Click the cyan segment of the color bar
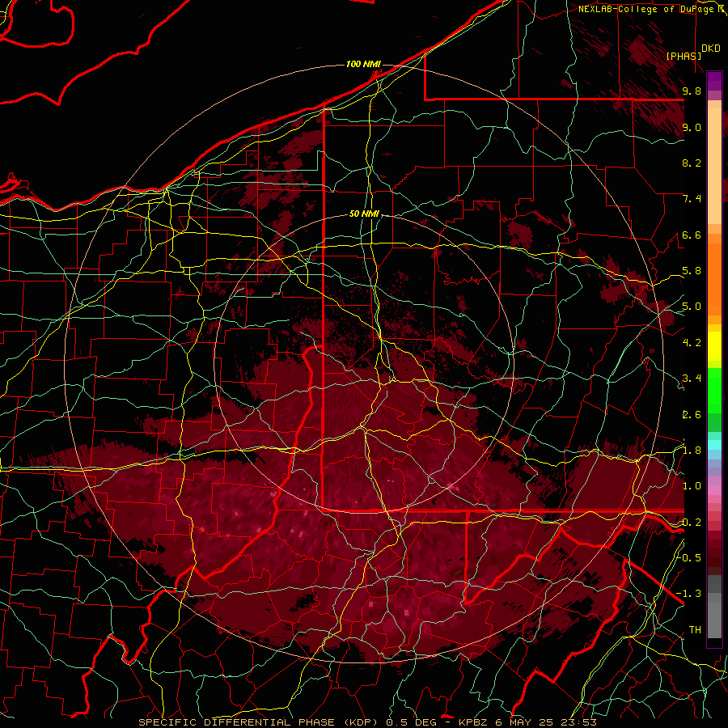 pos(714,445)
